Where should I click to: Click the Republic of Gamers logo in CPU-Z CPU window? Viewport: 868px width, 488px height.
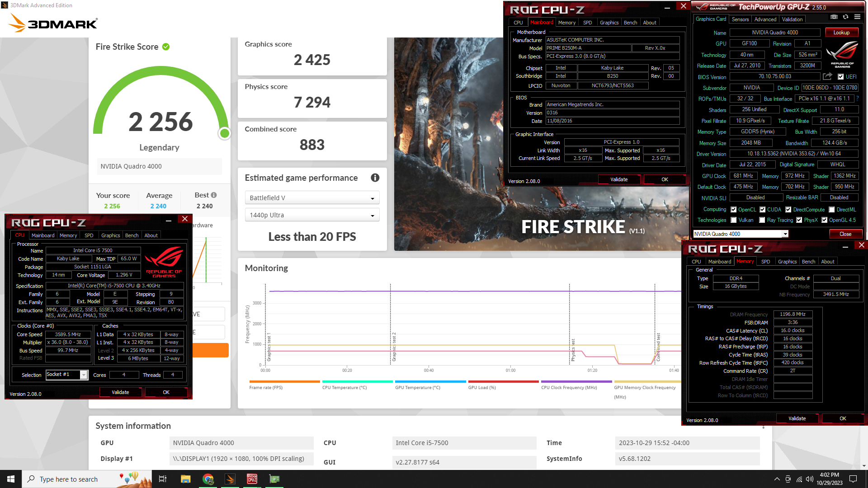164,262
